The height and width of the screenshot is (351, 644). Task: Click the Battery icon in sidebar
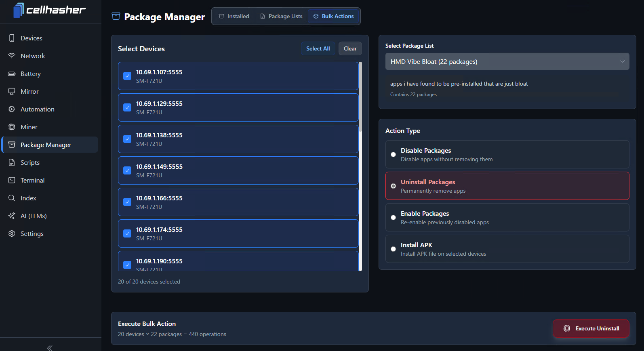pos(12,74)
